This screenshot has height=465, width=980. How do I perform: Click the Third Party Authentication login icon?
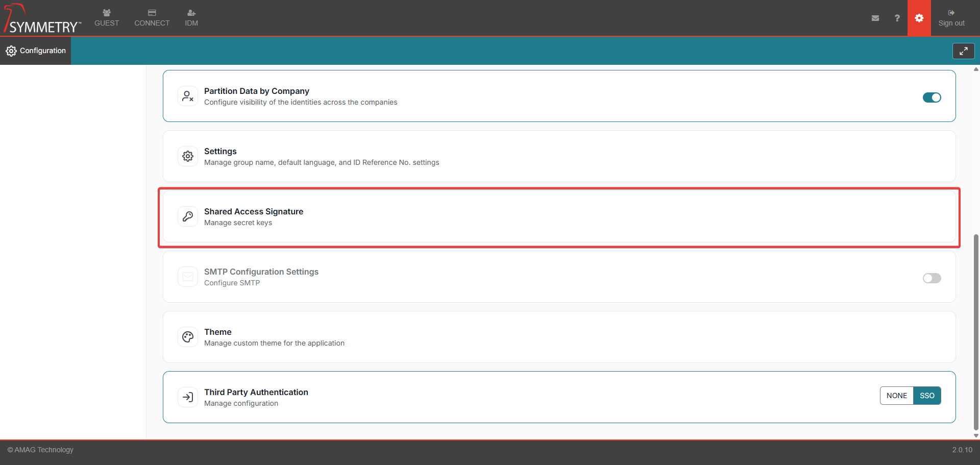click(188, 397)
